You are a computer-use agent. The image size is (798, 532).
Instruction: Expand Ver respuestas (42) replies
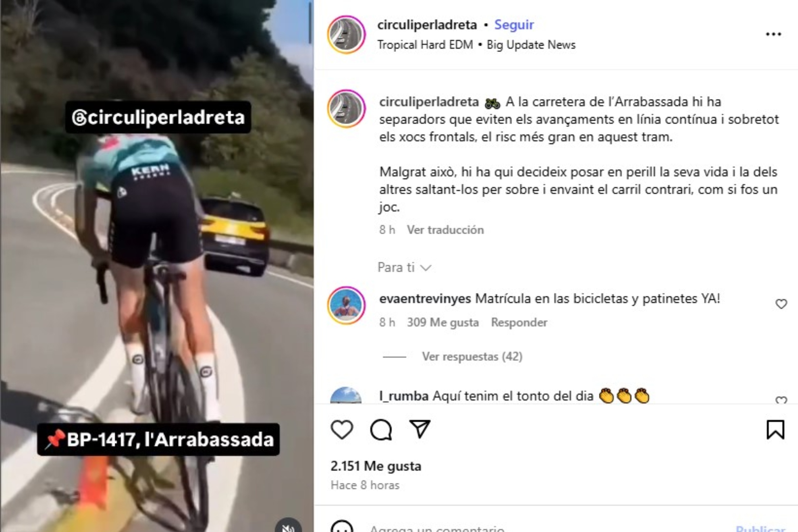(472, 357)
